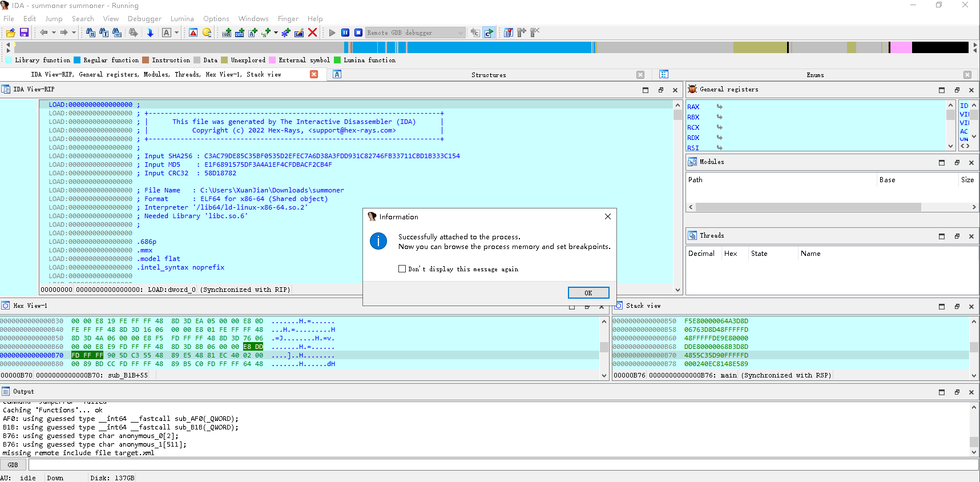Viewport: 980px width, 482px height.
Task: Open the File menu
Action: [x=9, y=19]
